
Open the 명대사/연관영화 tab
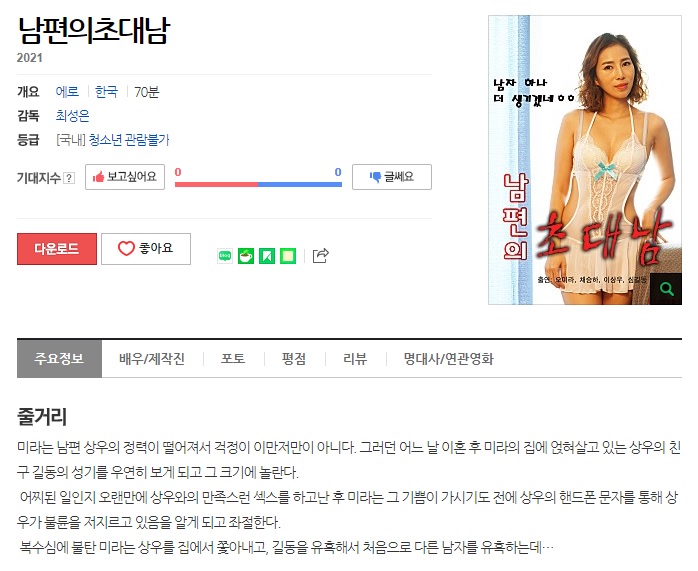(449, 359)
